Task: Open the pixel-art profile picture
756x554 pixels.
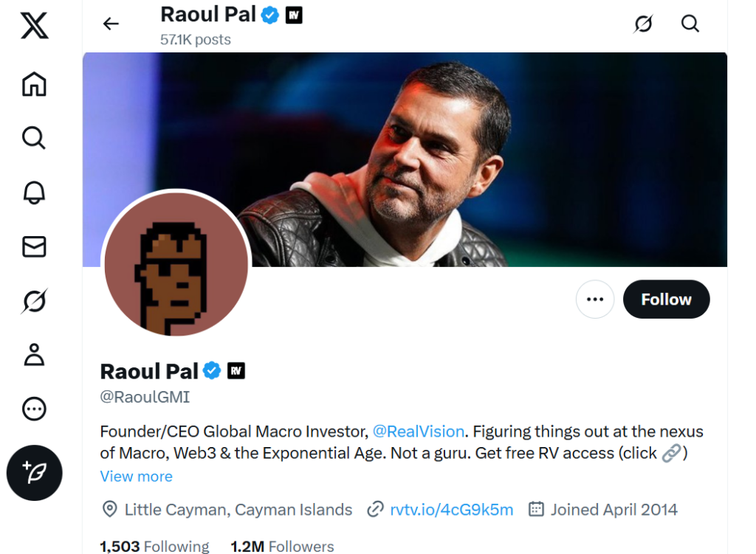Action: coord(176,264)
